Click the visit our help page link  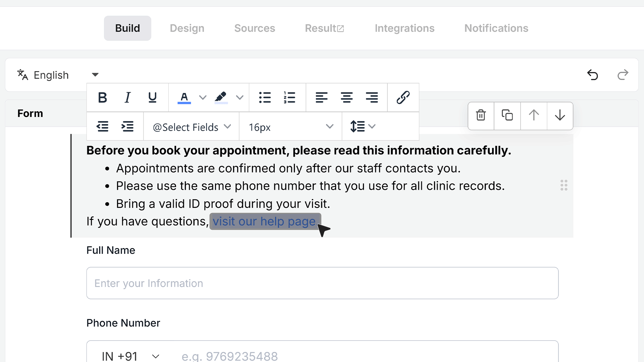tap(264, 221)
